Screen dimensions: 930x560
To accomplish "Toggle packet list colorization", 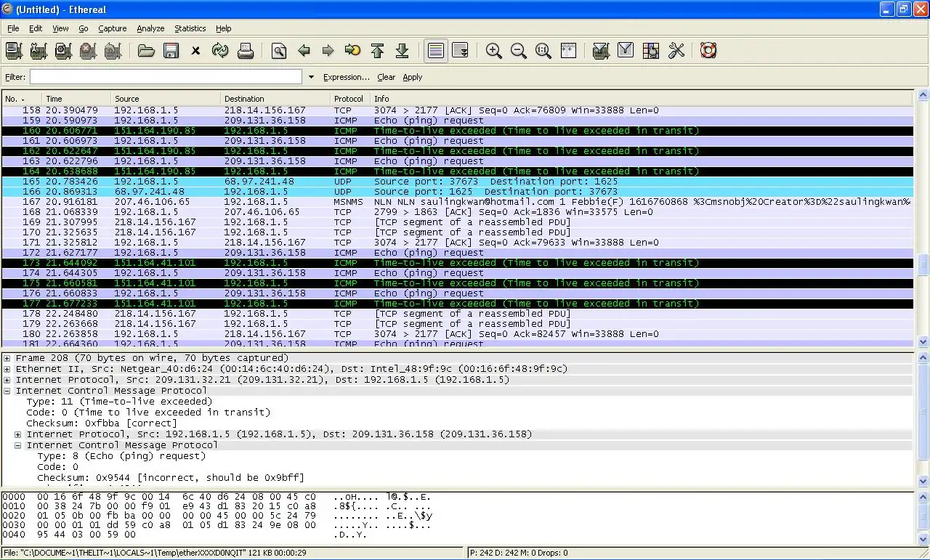I will 435,51.
